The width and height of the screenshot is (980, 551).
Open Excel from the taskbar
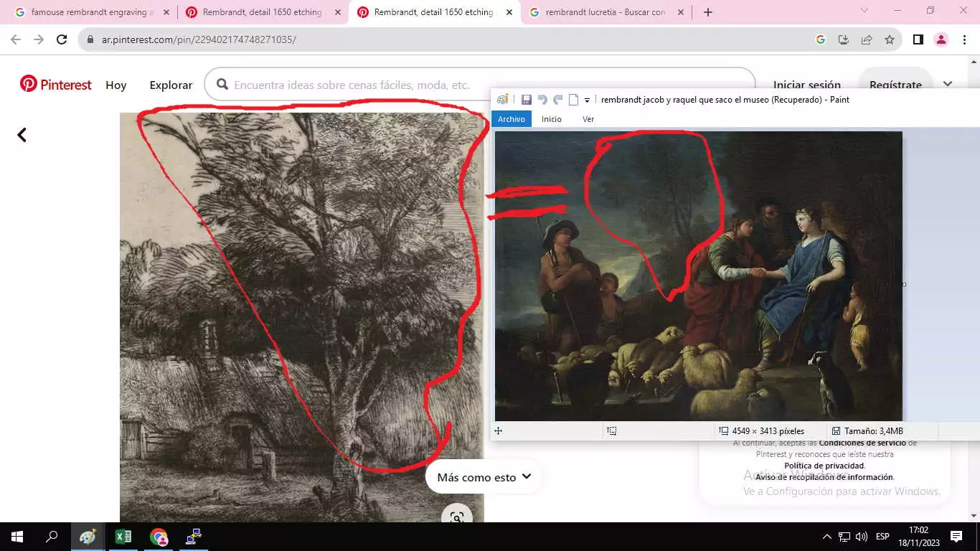pos(123,537)
